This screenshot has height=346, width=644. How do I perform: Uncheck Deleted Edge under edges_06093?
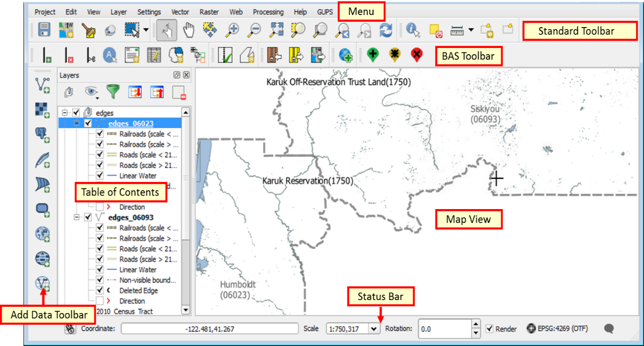pos(100,290)
